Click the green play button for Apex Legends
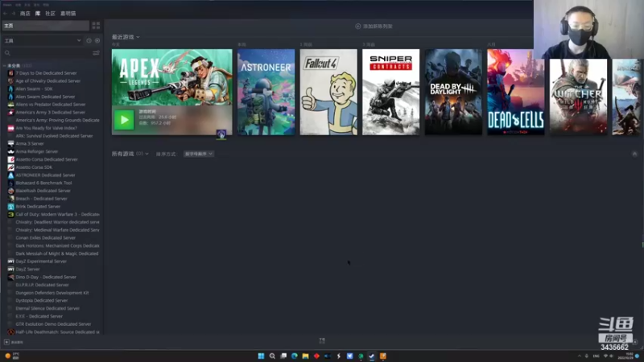The image size is (644, 362). 124,120
